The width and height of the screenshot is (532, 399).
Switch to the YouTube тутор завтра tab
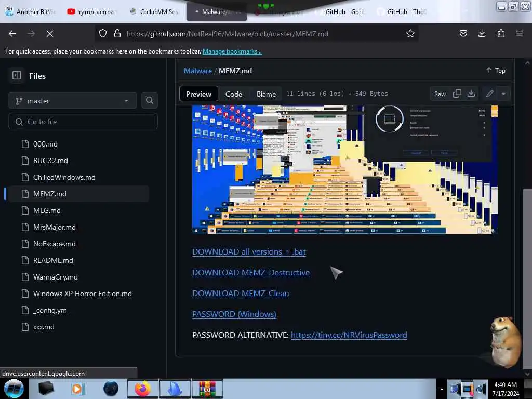(91, 11)
